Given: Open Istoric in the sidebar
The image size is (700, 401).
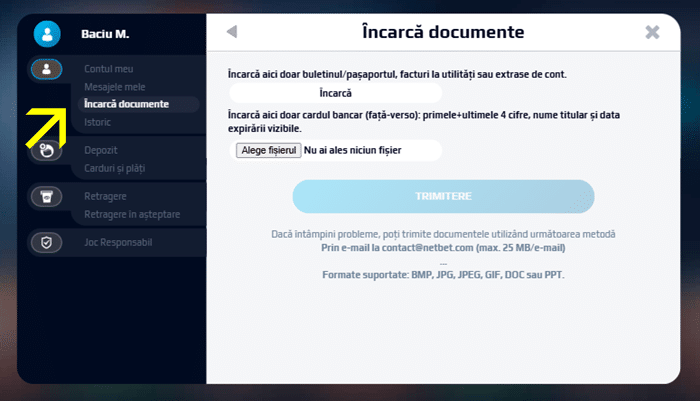Looking at the screenshot, I should 98,122.
